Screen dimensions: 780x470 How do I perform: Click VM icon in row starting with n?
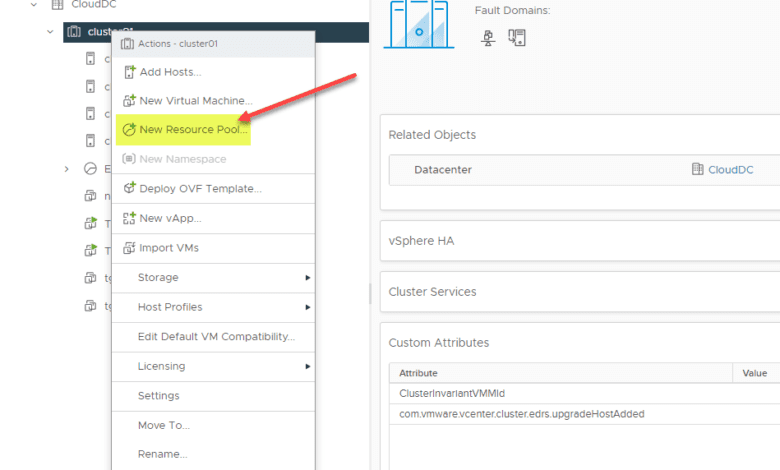tap(90, 195)
